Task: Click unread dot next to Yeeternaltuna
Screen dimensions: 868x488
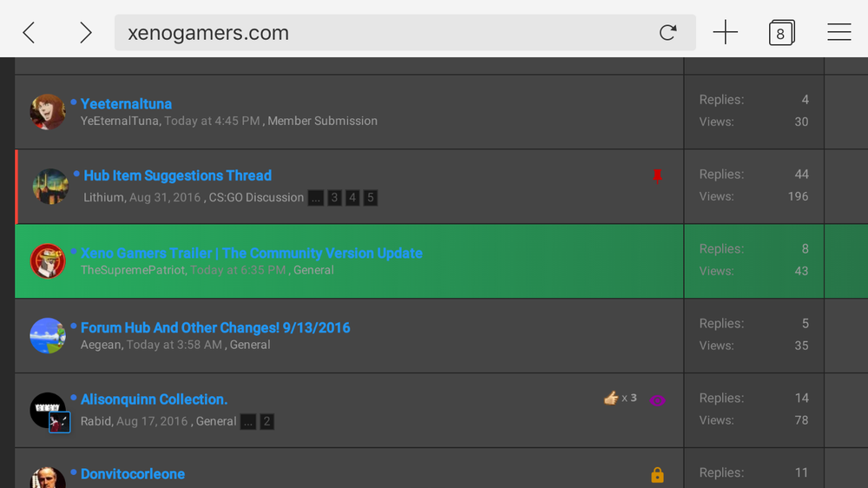Action: (x=74, y=102)
